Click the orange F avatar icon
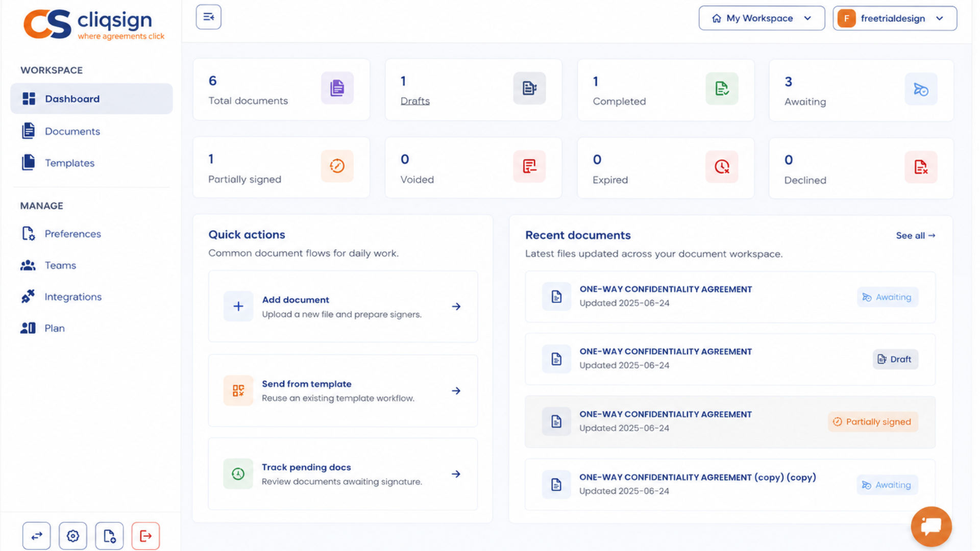980x551 pixels. click(x=846, y=18)
